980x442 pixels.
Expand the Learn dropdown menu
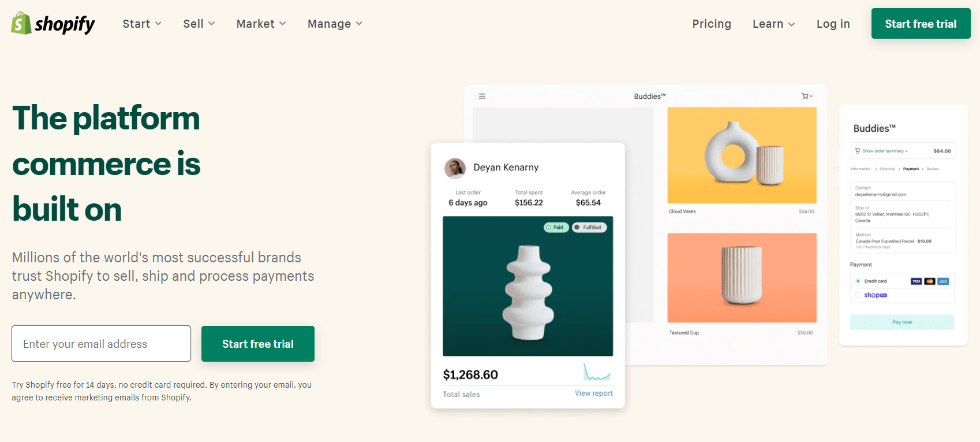click(x=774, y=24)
